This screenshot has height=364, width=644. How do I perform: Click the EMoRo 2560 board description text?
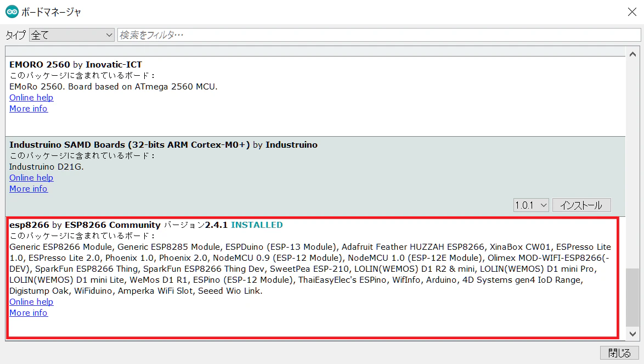[114, 87]
